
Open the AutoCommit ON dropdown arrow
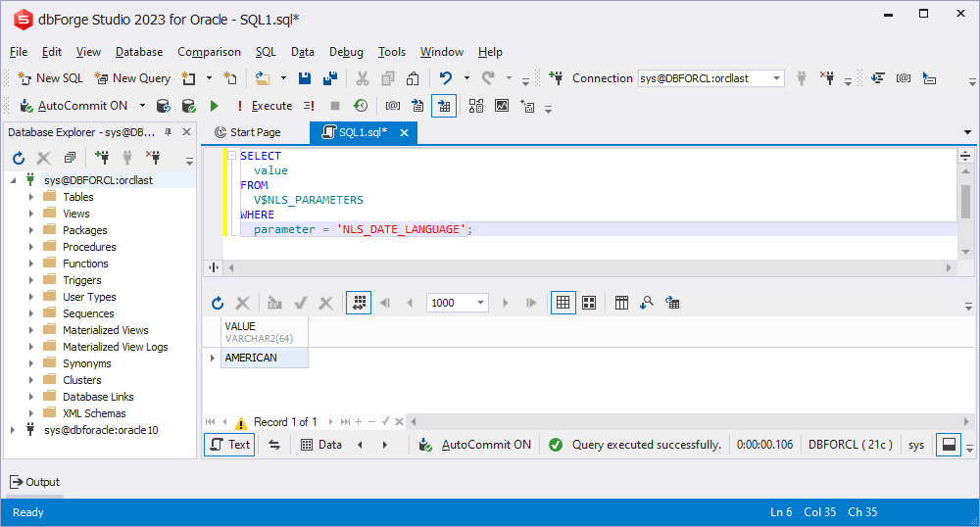coord(142,106)
